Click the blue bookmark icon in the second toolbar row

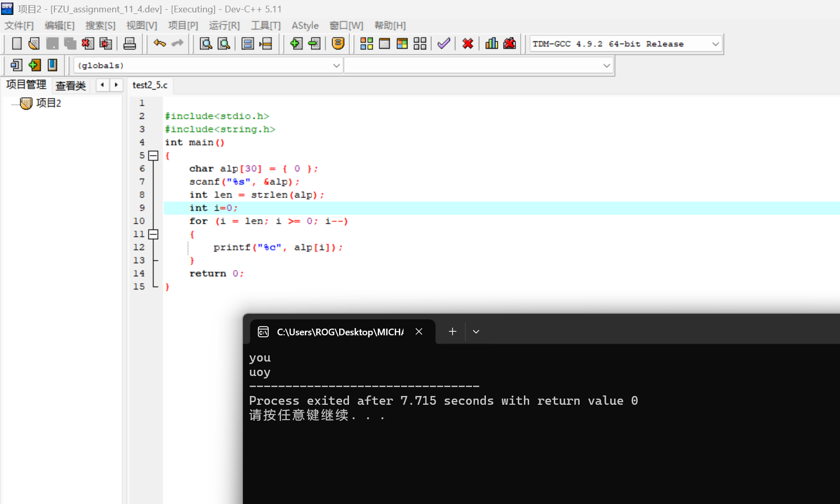(x=52, y=65)
